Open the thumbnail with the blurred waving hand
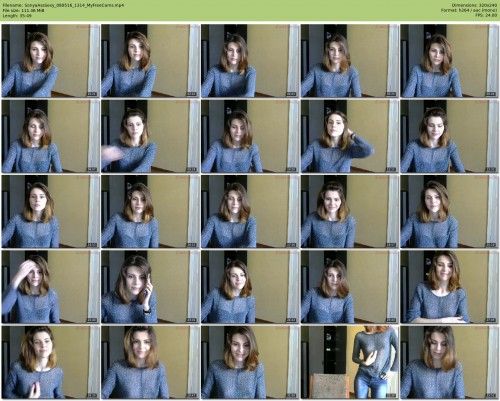 coord(150,136)
